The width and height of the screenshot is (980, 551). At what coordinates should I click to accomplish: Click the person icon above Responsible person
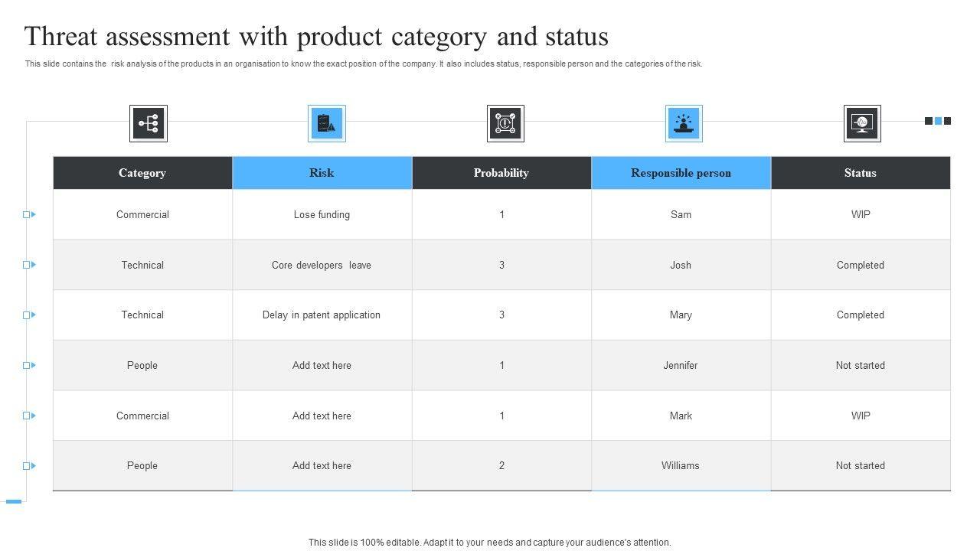[x=684, y=123]
